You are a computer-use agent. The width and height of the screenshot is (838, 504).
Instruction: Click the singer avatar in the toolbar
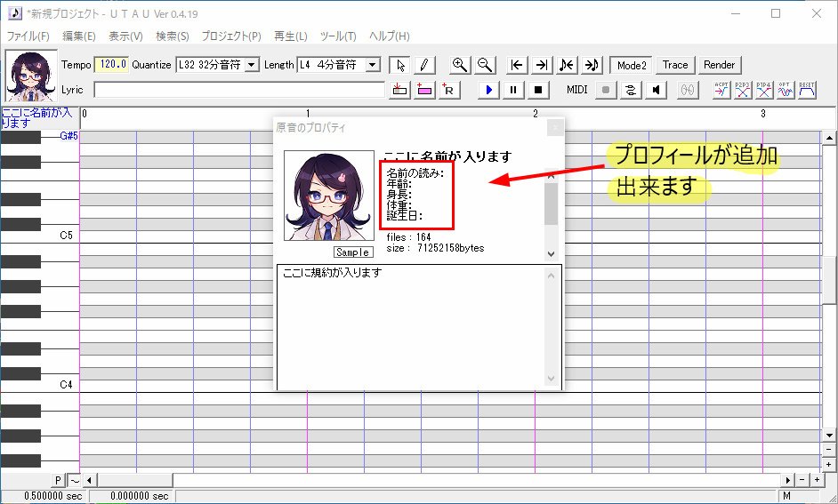[31, 76]
